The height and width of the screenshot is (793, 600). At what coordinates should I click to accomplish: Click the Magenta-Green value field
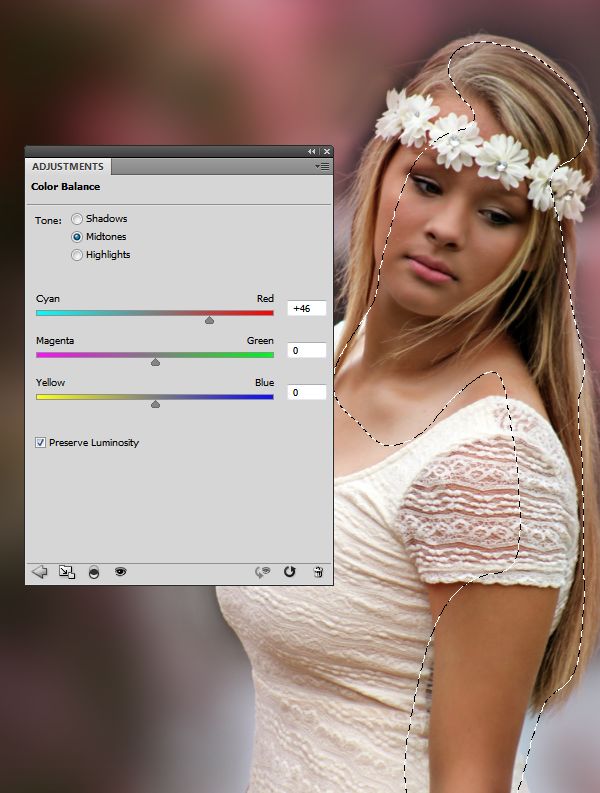(307, 350)
